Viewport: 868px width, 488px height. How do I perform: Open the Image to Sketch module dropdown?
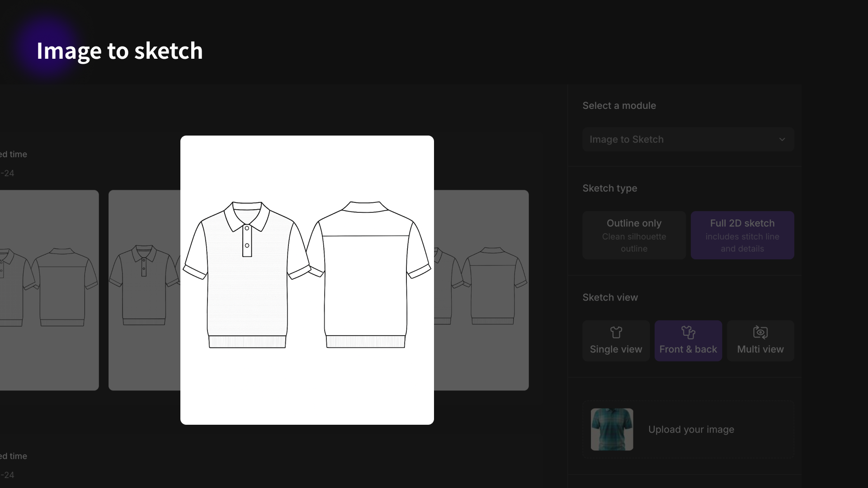678,139
